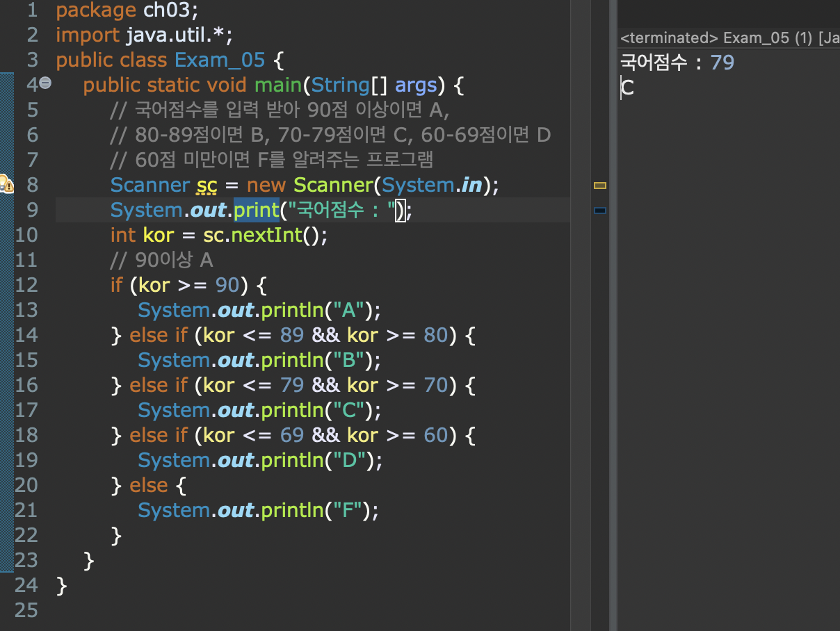The image size is (840, 631).
Task: Click the string "D" in println
Action: tap(348, 460)
